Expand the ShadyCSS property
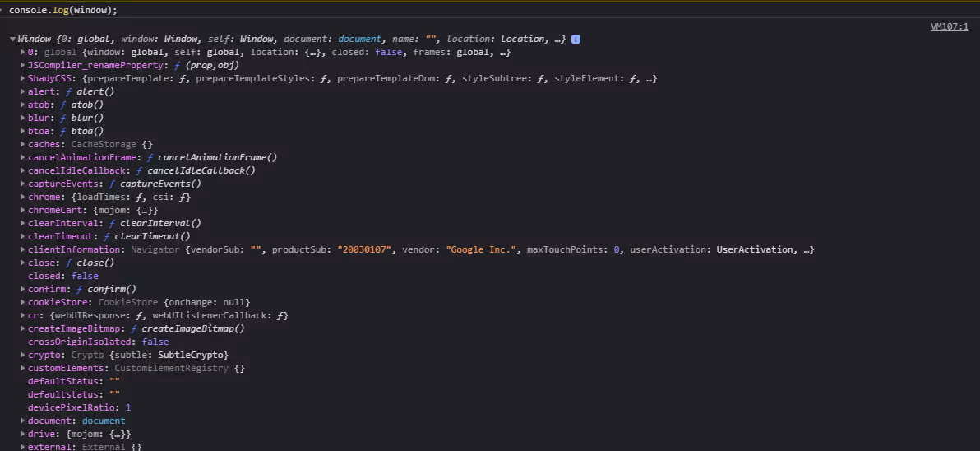The image size is (980, 451). pyautogui.click(x=22, y=79)
